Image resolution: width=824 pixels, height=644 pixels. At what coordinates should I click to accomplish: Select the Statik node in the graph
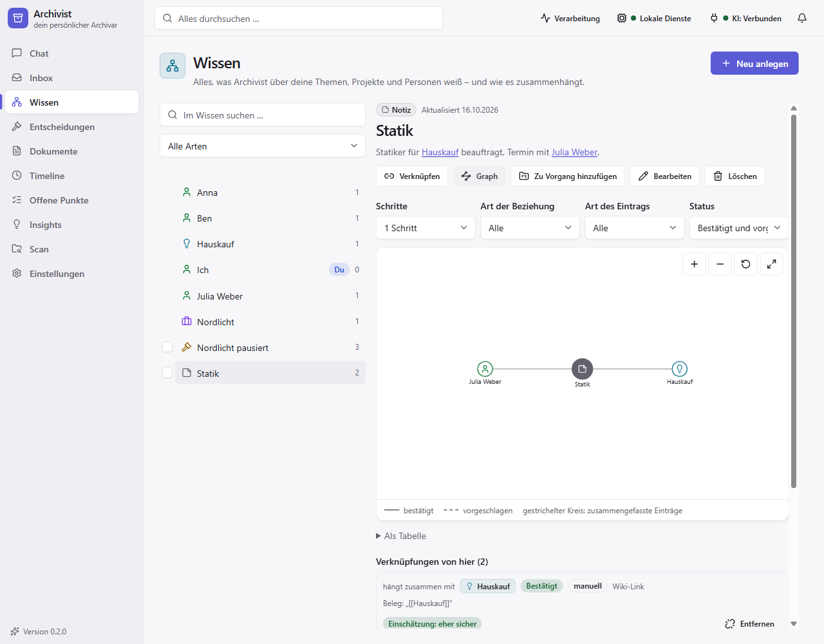(x=582, y=369)
